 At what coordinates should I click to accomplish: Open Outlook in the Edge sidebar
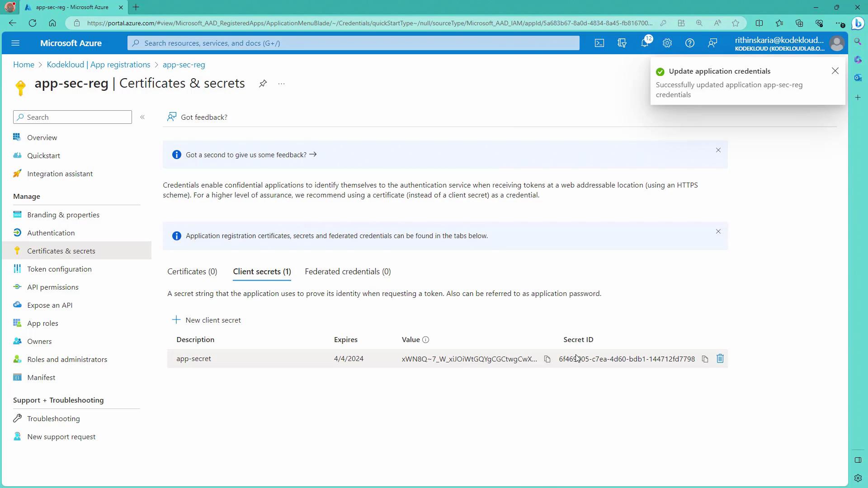click(x=858, y=78)
